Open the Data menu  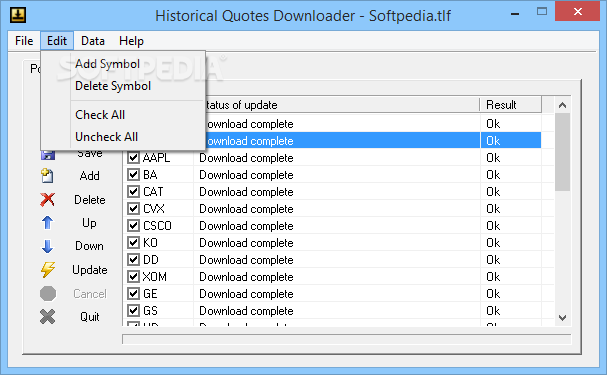93,41
